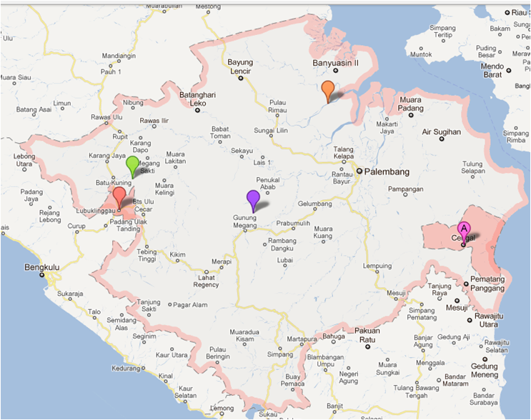Click the Sukaraja label
The width and height of the screenshot is (531, 420).
pos(70,294)
